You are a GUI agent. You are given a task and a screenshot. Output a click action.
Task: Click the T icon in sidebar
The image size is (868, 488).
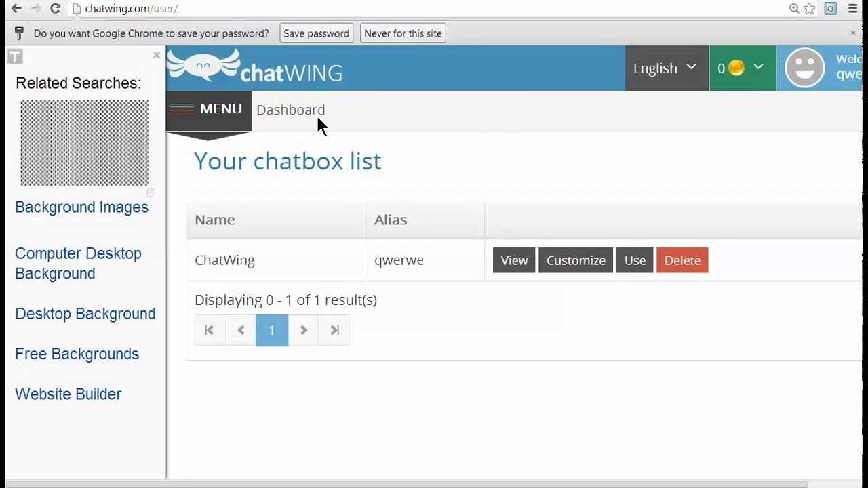coord(14,57)
